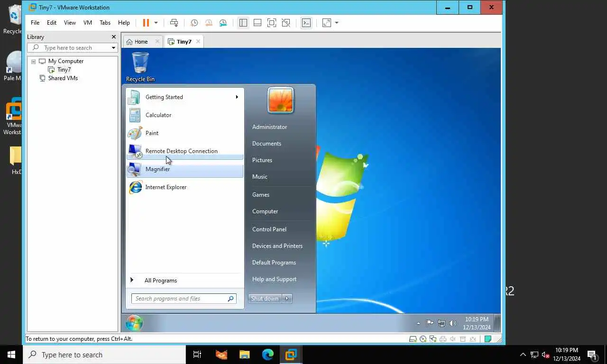Open the snapshot manager wrench-clock icon
Image resolution: width=607 pixels, height=364 pixels.
223,23
